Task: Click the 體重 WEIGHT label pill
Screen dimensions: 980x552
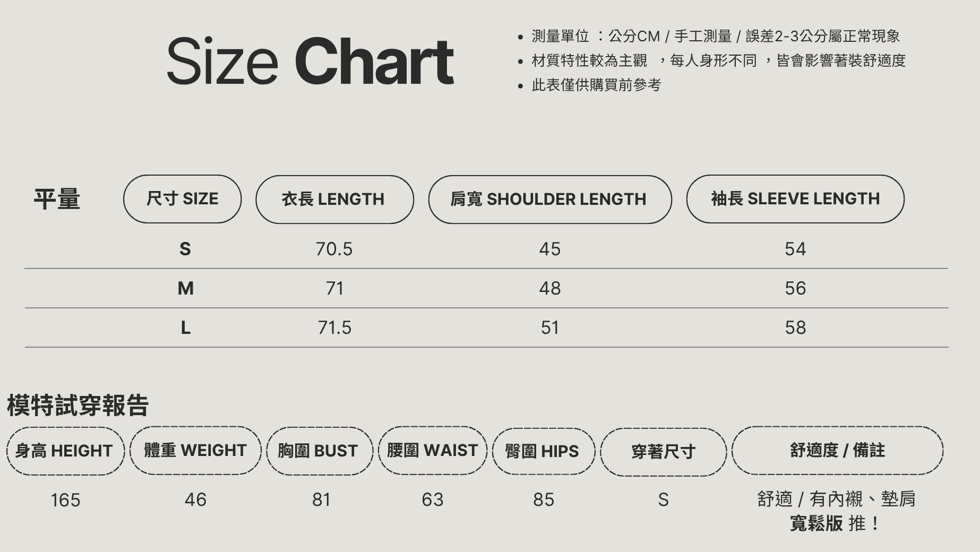Action: pos(195,451)
